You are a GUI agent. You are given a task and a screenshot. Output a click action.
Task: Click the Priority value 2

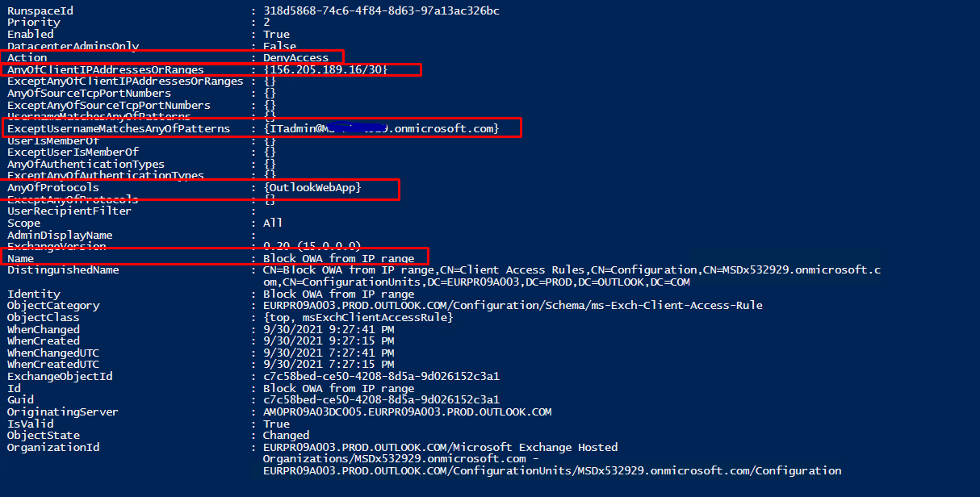(266, 23)
